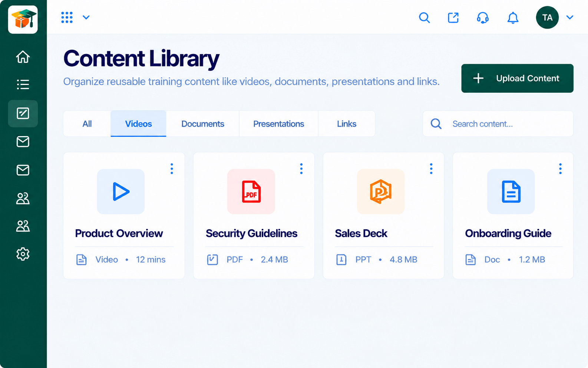Click the '1.2 MB' file size
The height and width of the screenshot is (368, 588).
[x=532, y=260]
